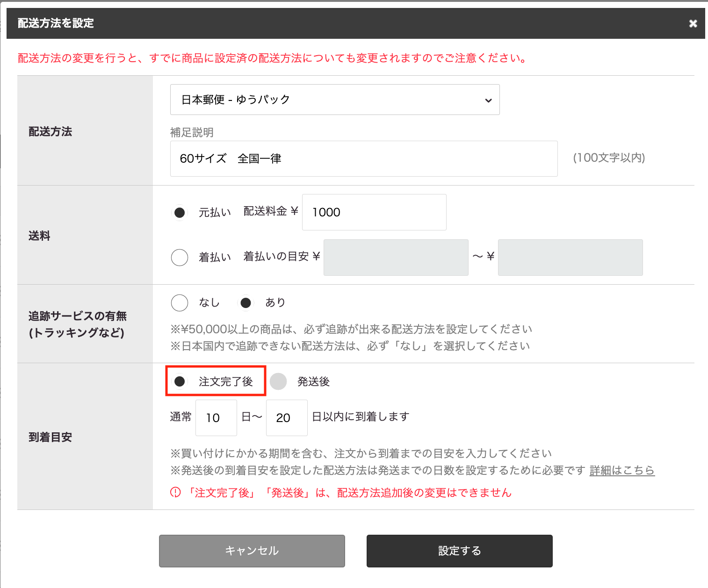Screen dimensions: 708x588
Task: Click the 日以内に到着します text
Action: (361, 416)
